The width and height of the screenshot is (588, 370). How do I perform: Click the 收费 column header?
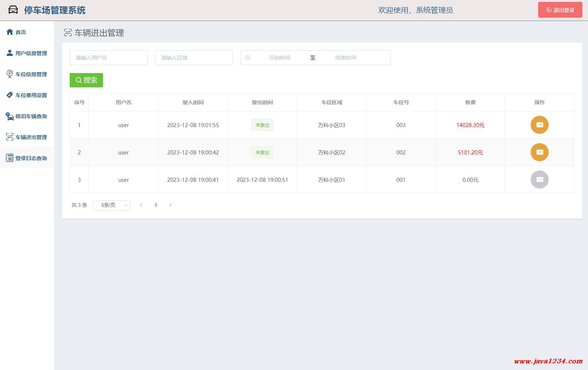(x=470, y=102)
